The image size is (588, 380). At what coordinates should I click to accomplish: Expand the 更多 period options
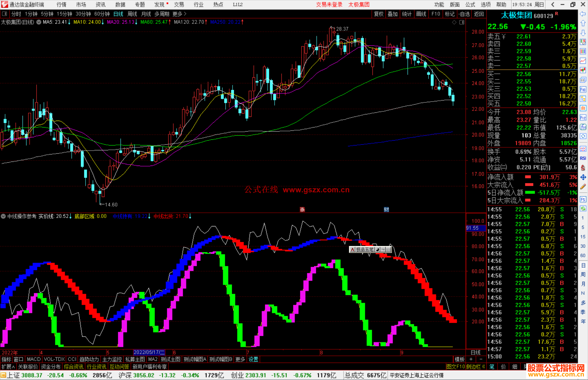tap(179, 14)
